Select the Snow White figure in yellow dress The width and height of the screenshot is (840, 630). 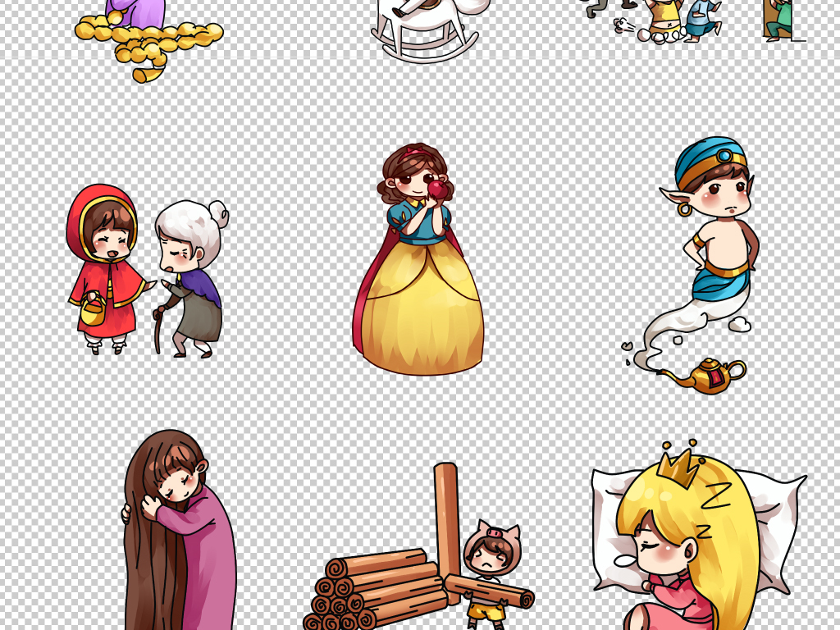click(x=418, y=258)
